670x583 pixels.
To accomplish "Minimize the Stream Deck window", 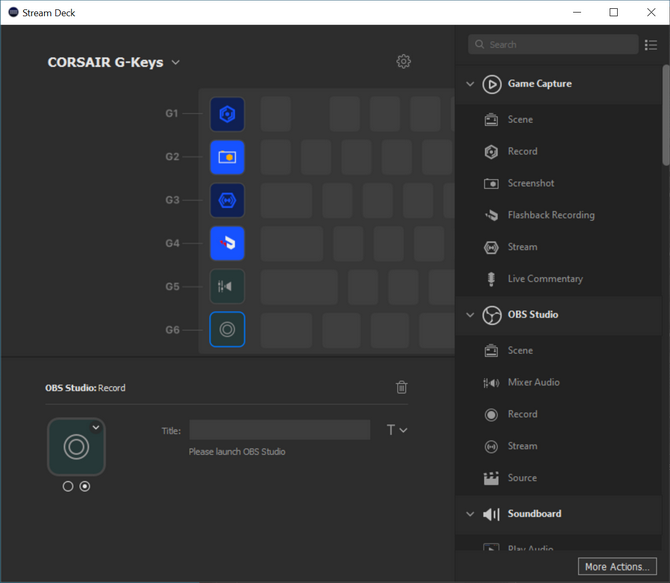I will (577, 12).
